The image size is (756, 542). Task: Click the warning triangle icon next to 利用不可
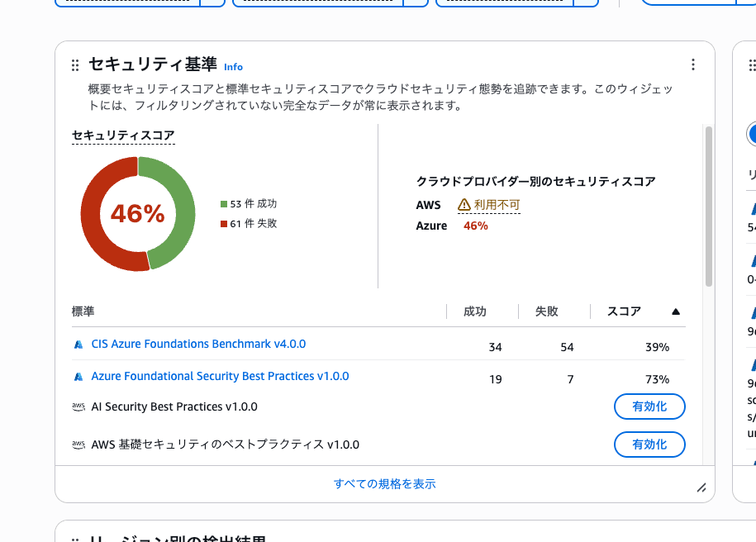(464, 205)
